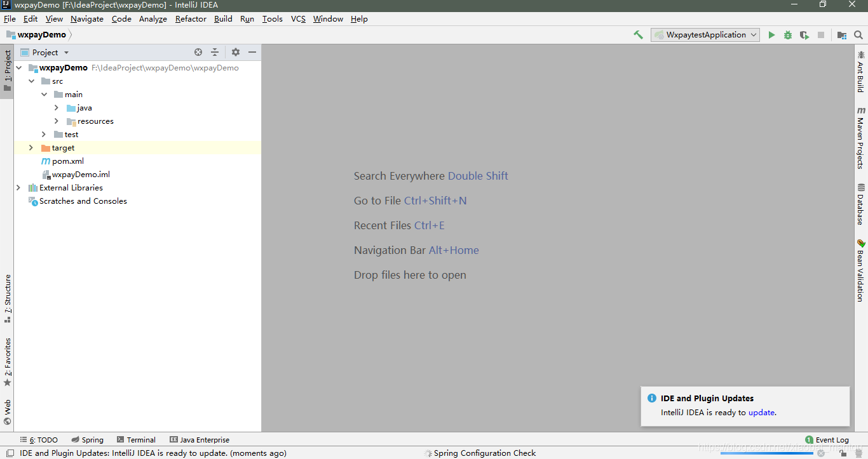Open the Navigate menu
The width and height of the screenshot is (868, 459).
pyautogui.click(x=87, y=19)
